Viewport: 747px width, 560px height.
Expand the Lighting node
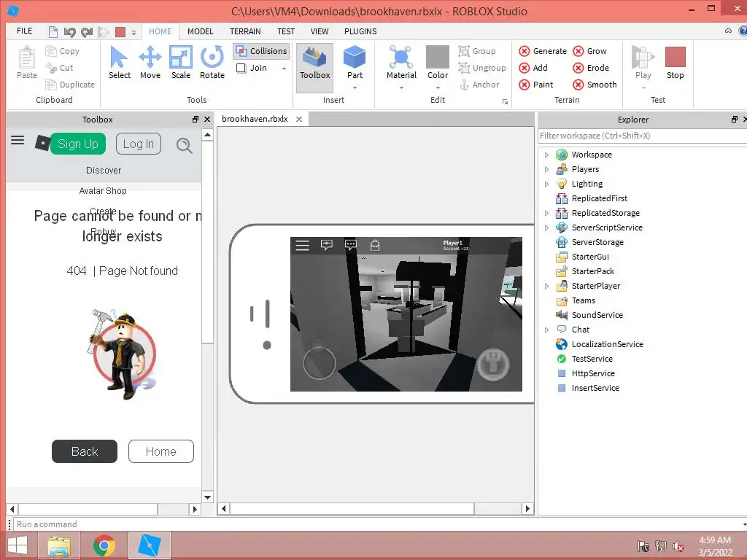546,184
